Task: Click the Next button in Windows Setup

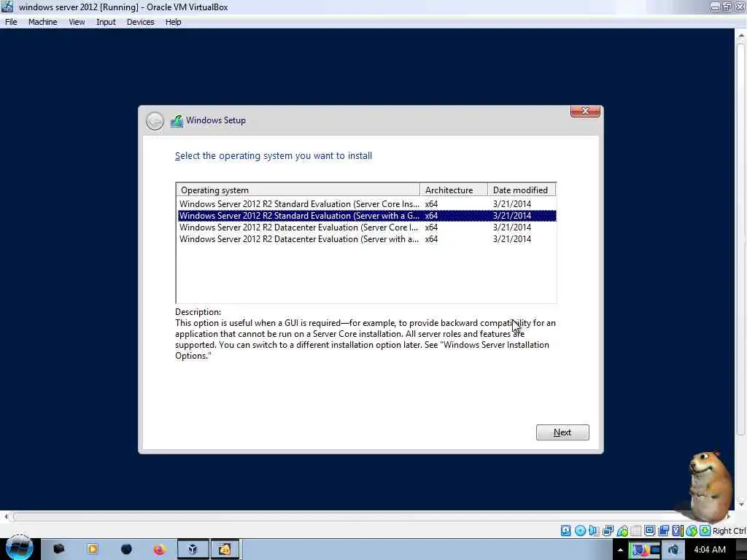Action: pos(562,432)
